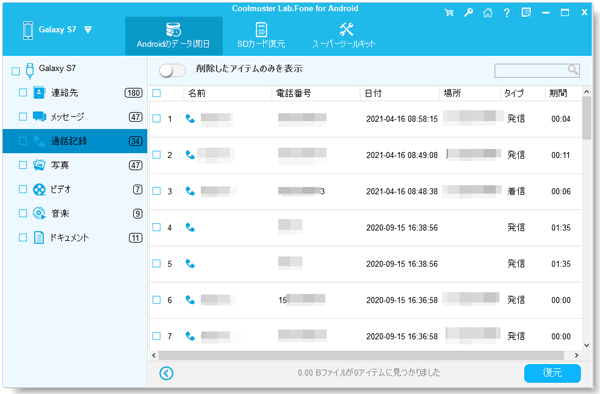This screenshot has height=394, width=600.
Task: Tick checkbox for call row 7
Action: click(x=157, y=336)
